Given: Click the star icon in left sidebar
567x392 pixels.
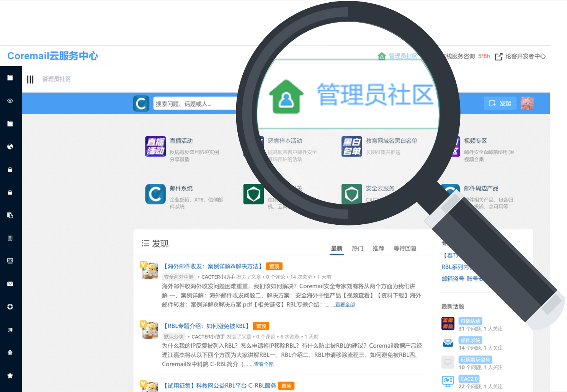Looking at the screenshot, I should click(x=10, y=376).
